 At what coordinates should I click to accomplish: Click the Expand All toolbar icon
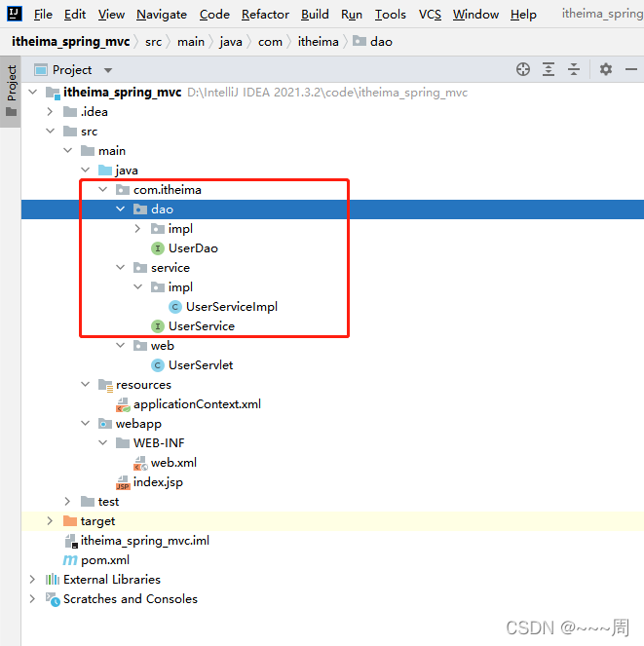(549, 69)
